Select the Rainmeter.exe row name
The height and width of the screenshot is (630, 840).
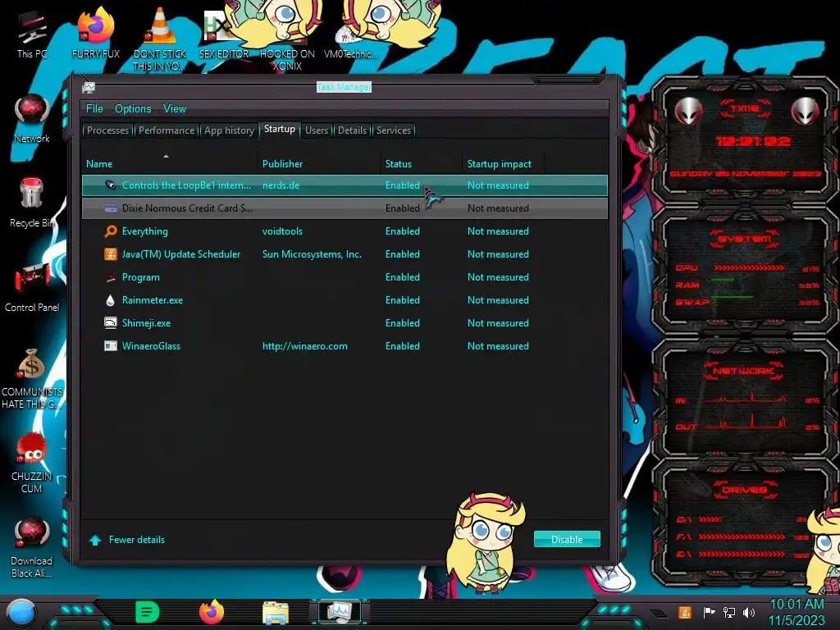[x=152, y=300]
